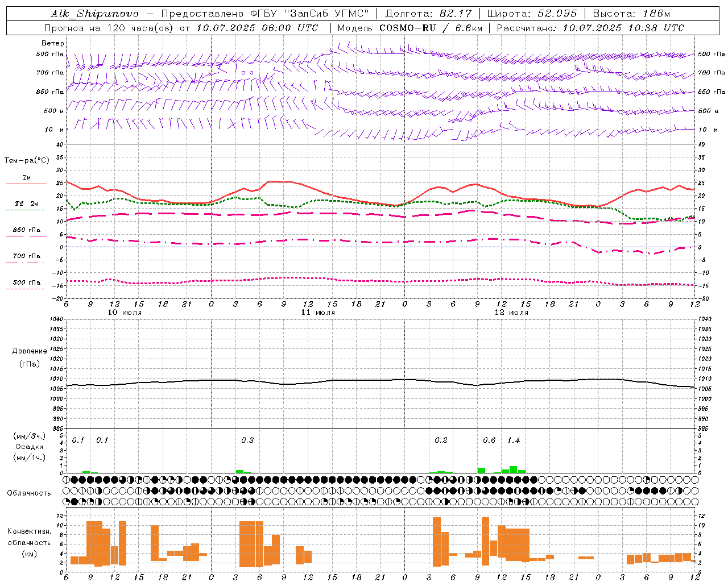Click the green precipitation bar under 0.6
The image size is (728, 582).
(x=481, y=471)
